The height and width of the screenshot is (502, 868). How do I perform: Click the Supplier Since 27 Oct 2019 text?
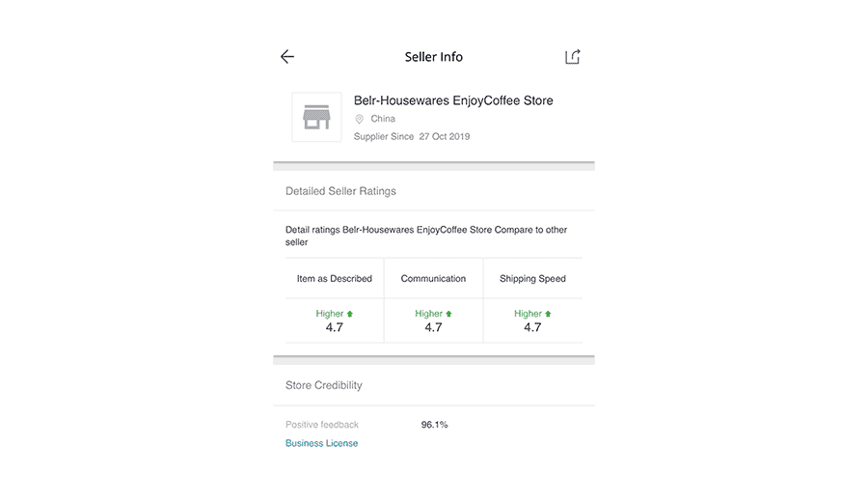tap(412, 136)
